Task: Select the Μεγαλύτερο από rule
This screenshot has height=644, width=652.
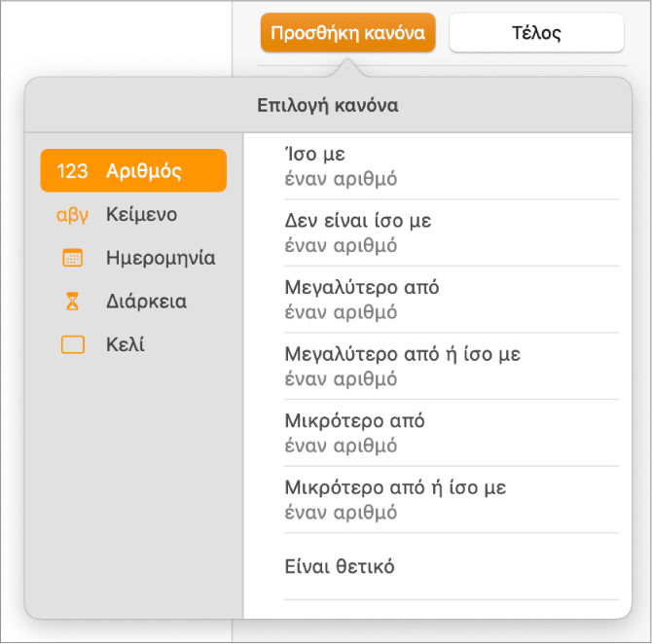Action: pyautogui.click(x=452, y=300)
